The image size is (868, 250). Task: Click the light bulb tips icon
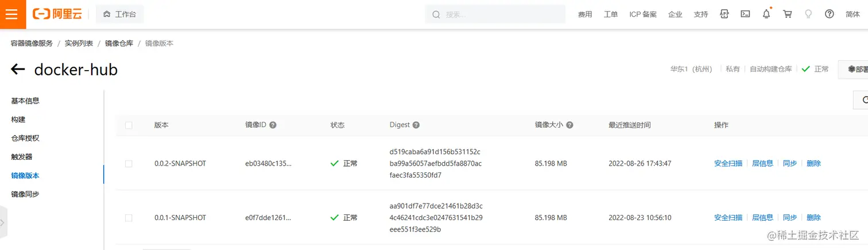(808, 14)
